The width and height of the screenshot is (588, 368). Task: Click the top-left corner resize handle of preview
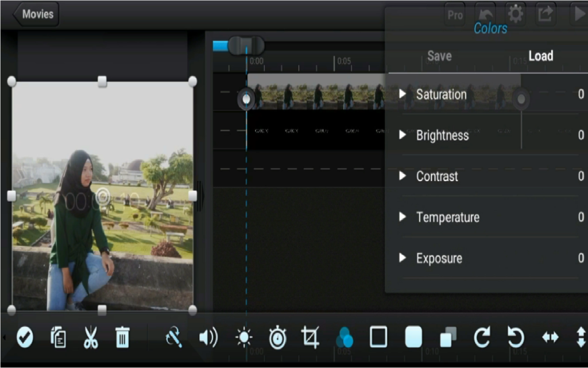point(11,81)
